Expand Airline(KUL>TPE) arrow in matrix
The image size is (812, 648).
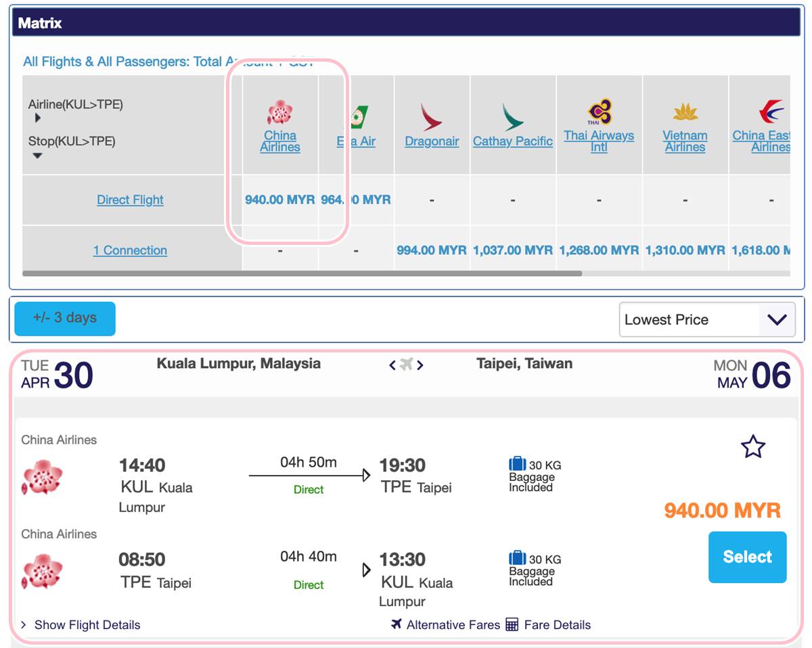37,118
